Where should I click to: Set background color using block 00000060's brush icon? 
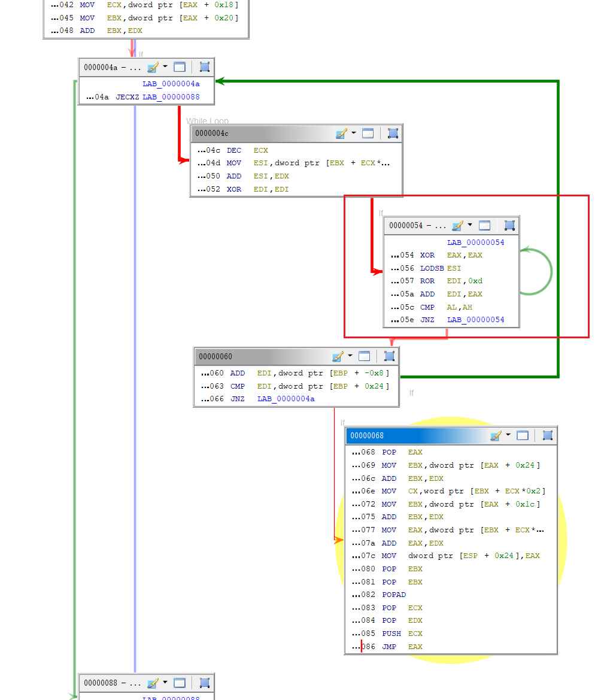pos(338,356)
